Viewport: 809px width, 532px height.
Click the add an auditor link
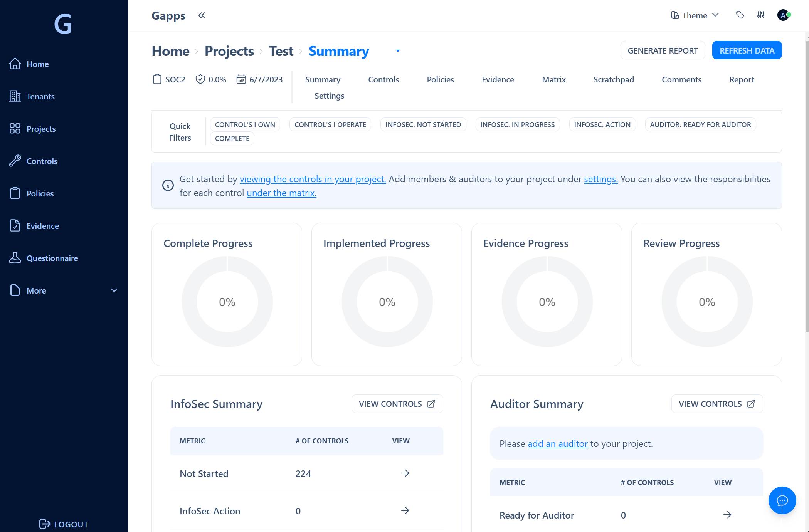click(x=557, y=443)
